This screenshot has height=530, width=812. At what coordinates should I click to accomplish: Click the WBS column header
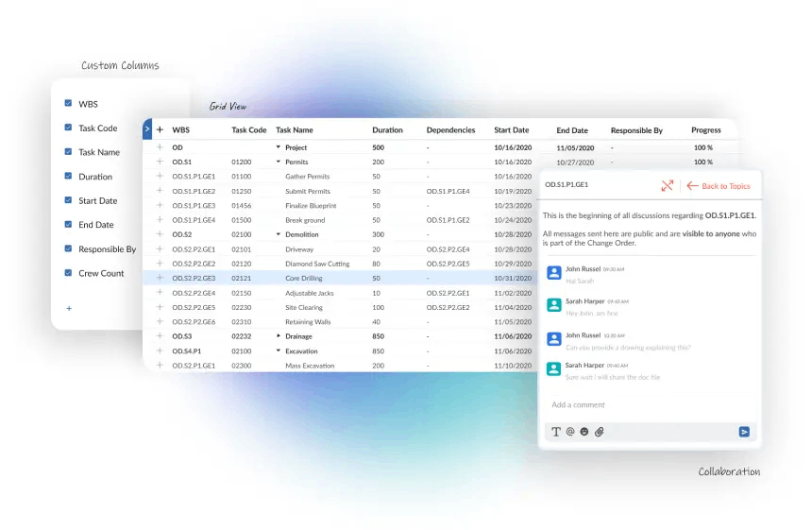[180, 130]
